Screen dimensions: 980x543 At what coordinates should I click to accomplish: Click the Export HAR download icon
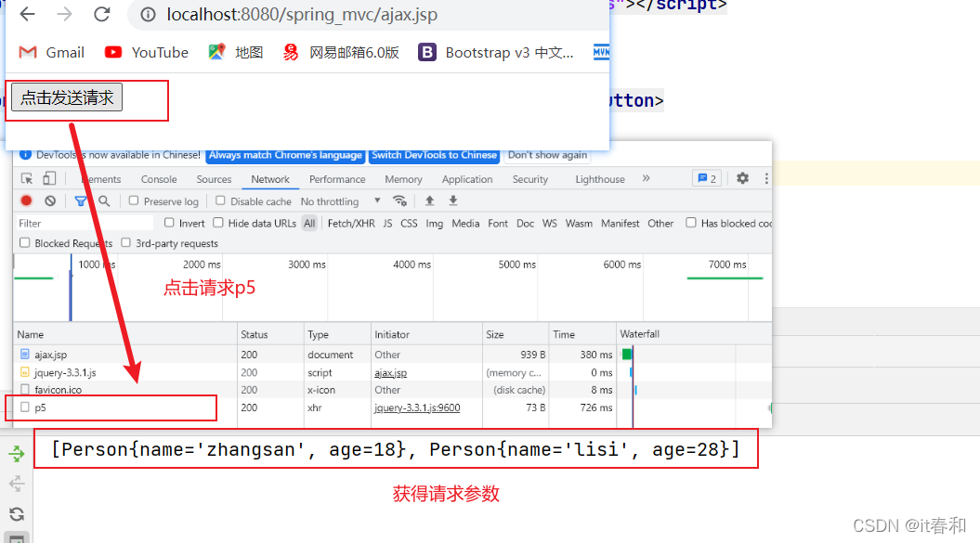pyautogui.click(x=453, y=200)
